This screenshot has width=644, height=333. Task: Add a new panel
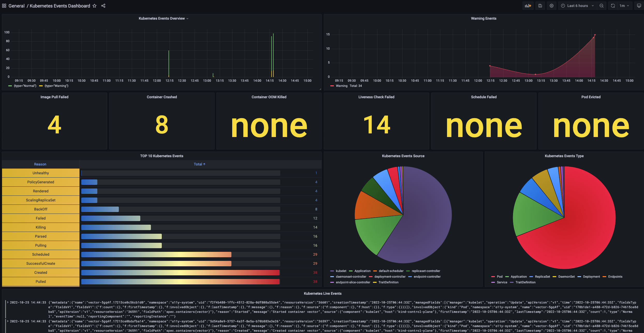pyautogui.click(x=528, y=6)
